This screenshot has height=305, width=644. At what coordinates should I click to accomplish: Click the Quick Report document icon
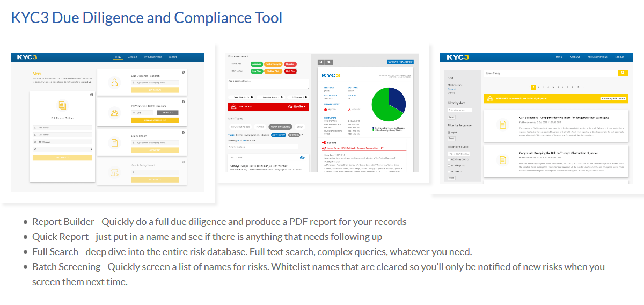click(x=114, y=143)
